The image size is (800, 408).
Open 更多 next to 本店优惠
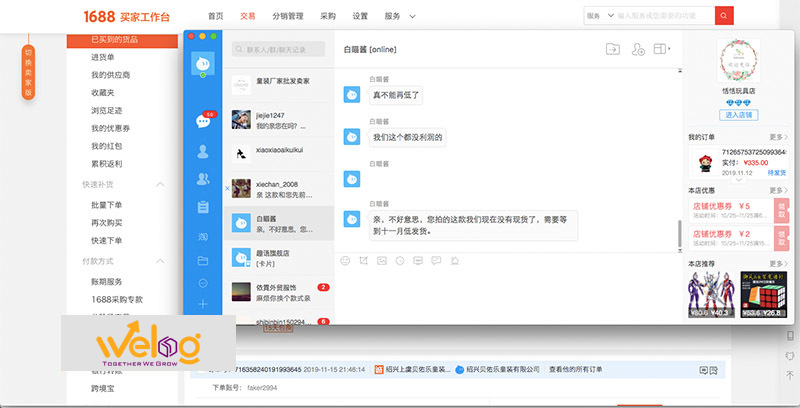click(779, 190)
